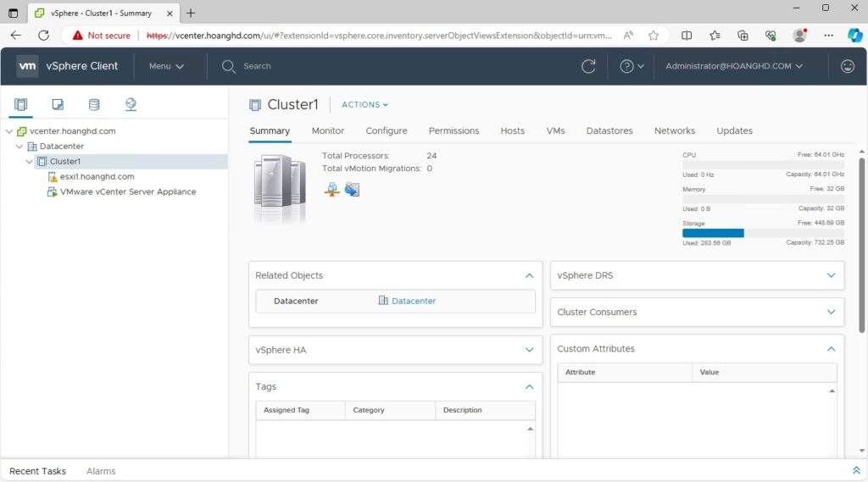Open browser profile avatar
Image resolution: width=868 pixels, height=482 pixels.
click(799, 36)
